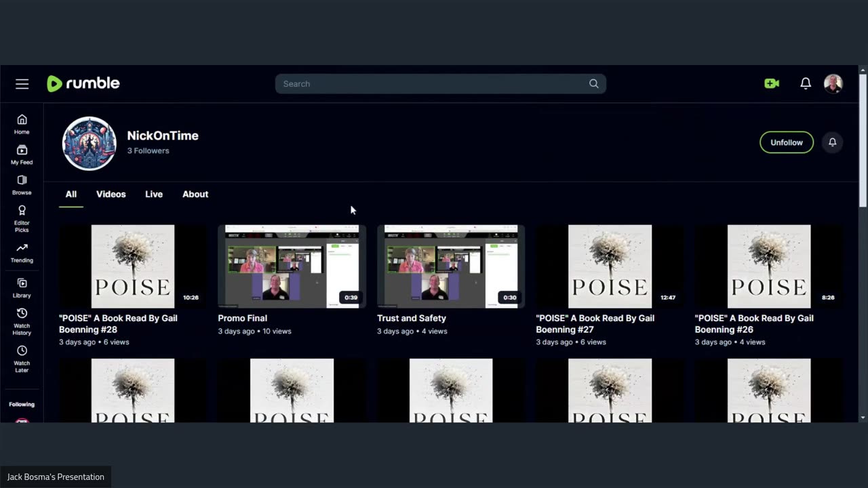Viewport: 868px width, 488px height.
Task: Click the search magnifier icon
Action: (x=593, y=84)
